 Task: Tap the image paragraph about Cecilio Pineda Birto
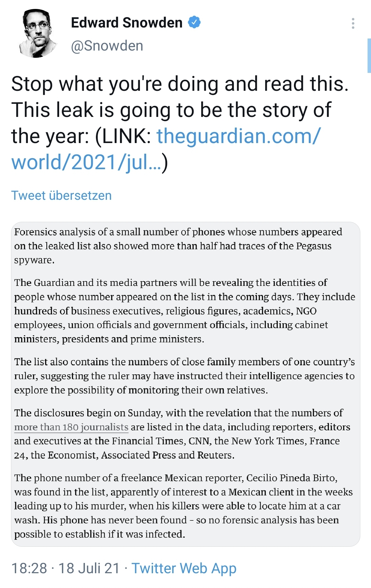tap(183, 506)
